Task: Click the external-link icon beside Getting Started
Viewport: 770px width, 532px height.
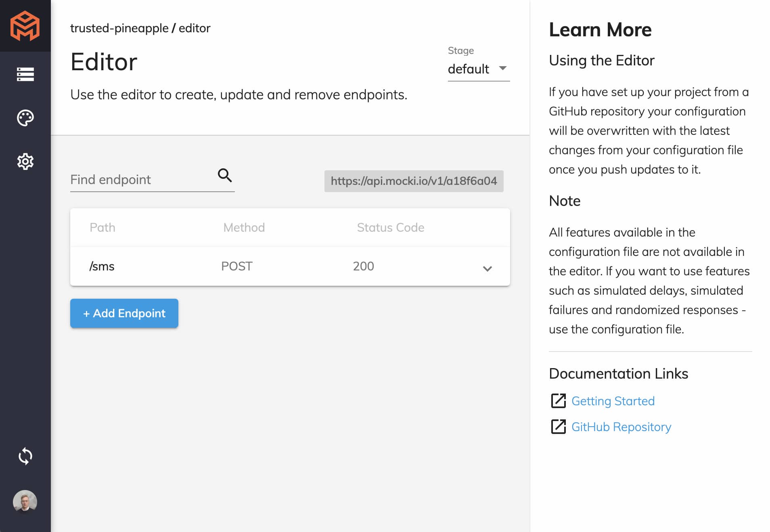Action: [559, 401]
